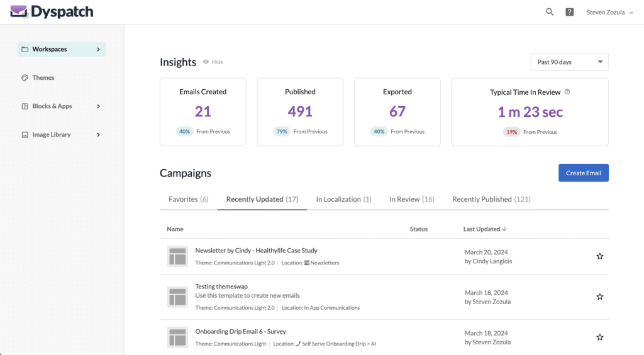Favorite the Newsletter by Cindy email star
Screen dimensions: 644x355
(599, 256)
